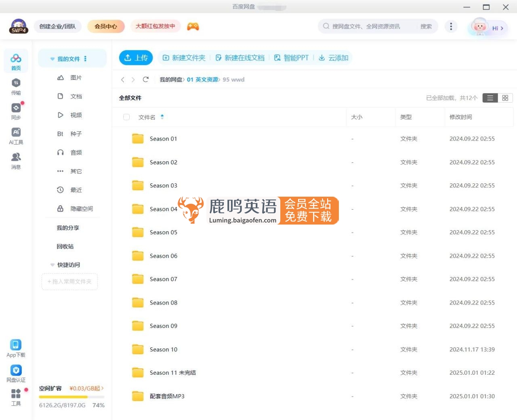Screen dimensions: 517x420
Task: Open the 文档 category
Action: (75, 96)
